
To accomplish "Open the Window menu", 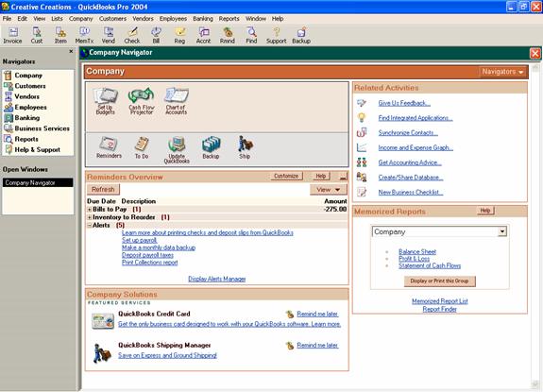I will 256,19.
